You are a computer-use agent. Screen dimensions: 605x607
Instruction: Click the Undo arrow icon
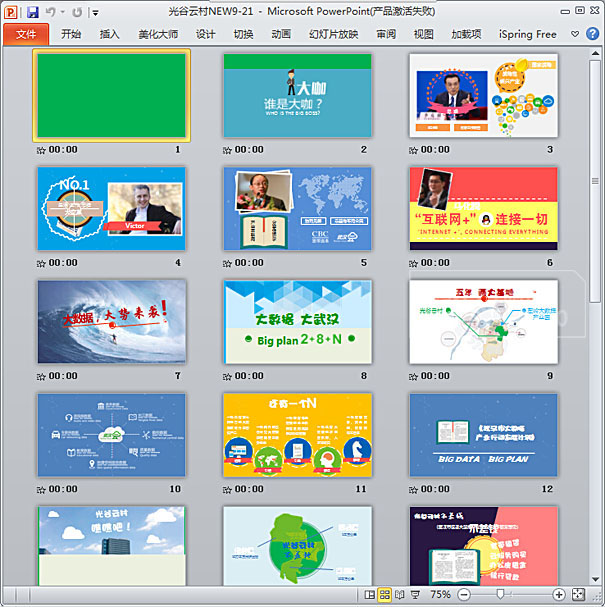tap(50, 12)
